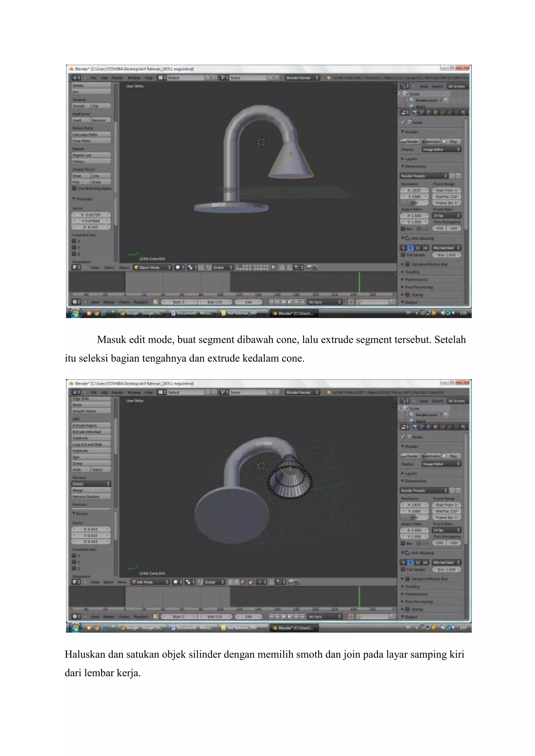The height and width of the screenshot is (756, 535).
Task: Click Info editor type icon in Object Mode window header
Action: click(x=76, y=78)
